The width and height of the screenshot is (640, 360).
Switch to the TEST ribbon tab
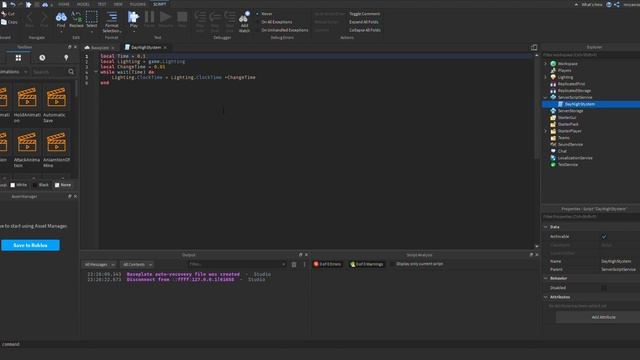point(102,4)
